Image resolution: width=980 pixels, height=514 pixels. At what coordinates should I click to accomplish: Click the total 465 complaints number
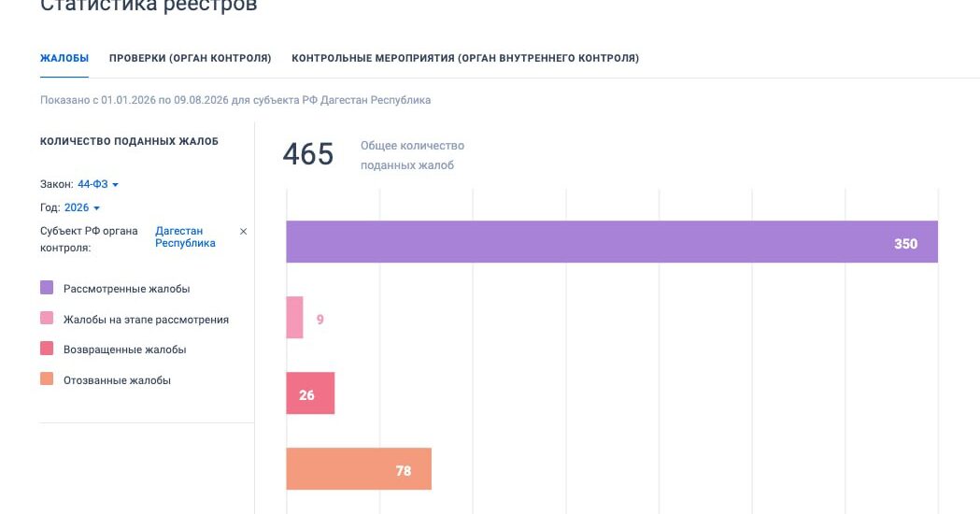pos(308,154)
